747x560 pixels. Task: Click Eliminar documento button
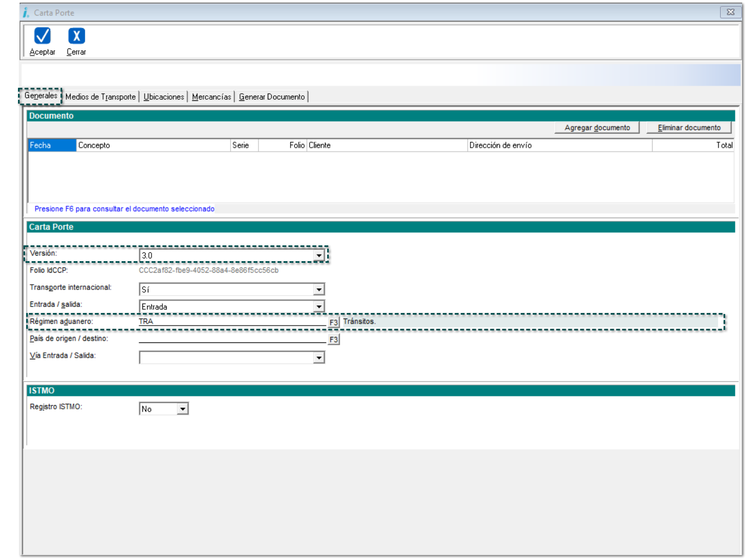tap(689, 128)
